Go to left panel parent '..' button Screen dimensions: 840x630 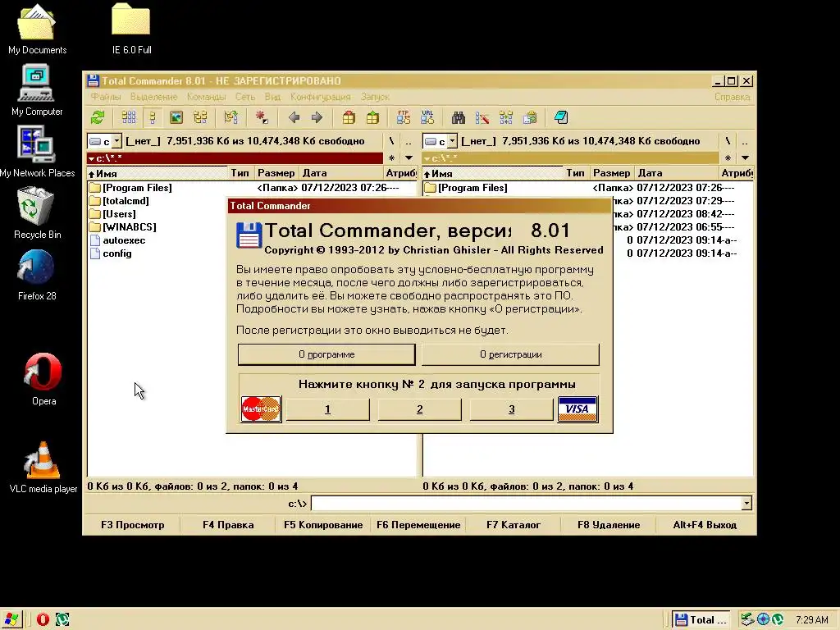(409, 141)
